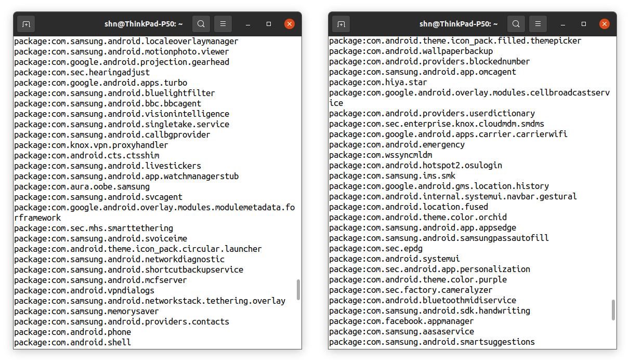This screenshot has width=630, height=364.
Task: Click package:com.samsung.android.callbgprovider line
Action: pyautogui.click(x=112, y=134)
